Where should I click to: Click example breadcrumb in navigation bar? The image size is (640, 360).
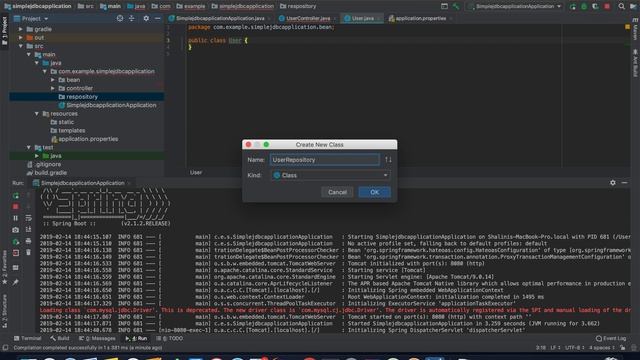coord(191,6)
